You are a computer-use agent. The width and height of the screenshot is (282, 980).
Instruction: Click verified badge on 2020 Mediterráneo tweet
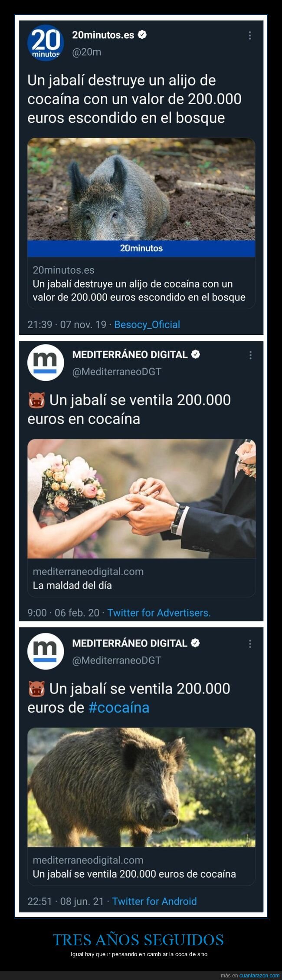(196, 354)
